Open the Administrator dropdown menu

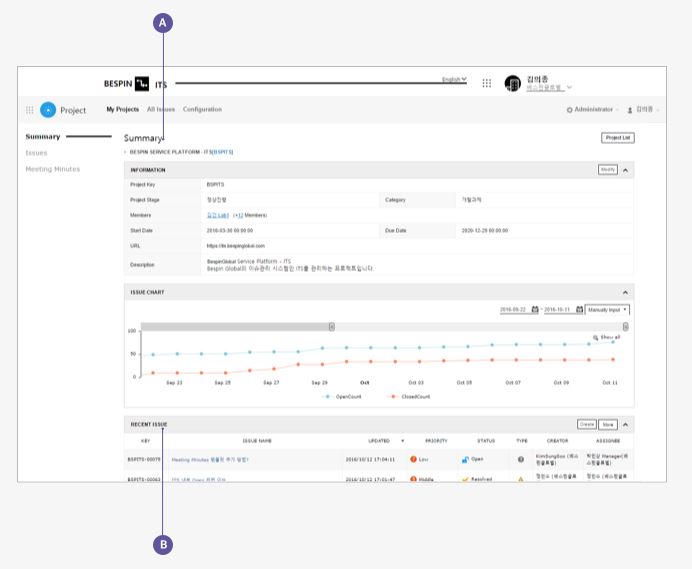click(x=593, y=109)
